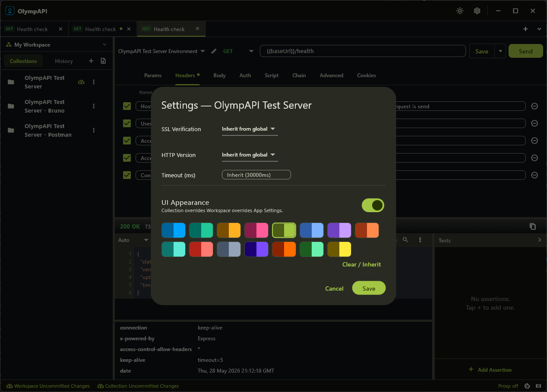Screen dimensions: 547x392
Task: Pick the purple-lavender theme swatch
Action: pos(339,230)
